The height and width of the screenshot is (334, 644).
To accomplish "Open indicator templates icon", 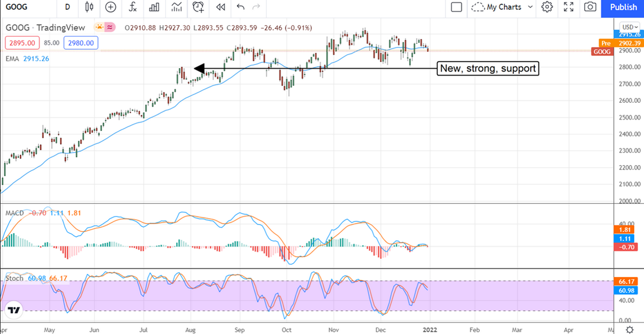I will coord(177,7).
